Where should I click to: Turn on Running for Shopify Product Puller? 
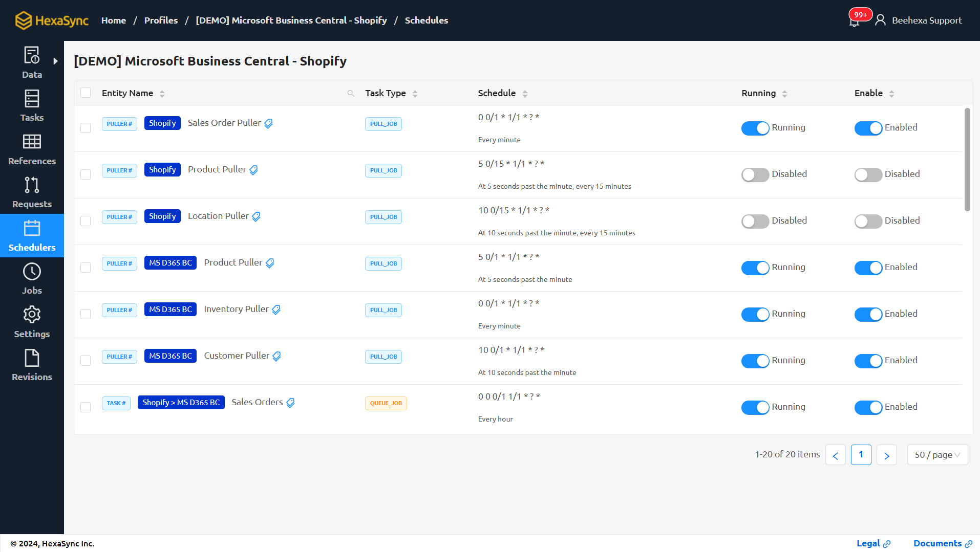click(755, 174)
